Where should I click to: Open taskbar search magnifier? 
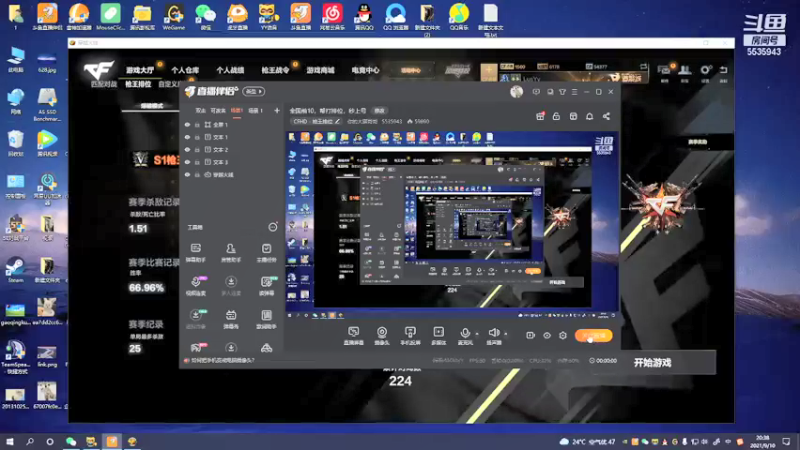point(30,441)
